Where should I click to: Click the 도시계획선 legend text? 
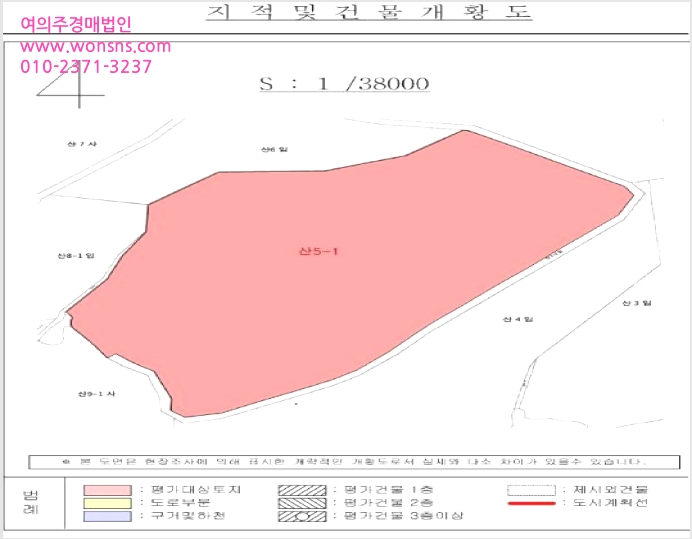(611, 503)
